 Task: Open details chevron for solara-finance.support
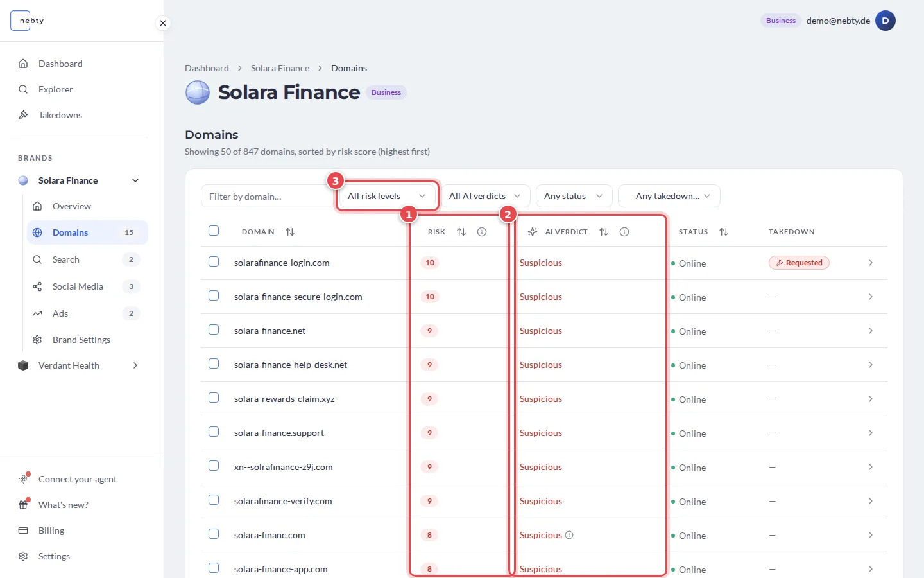point(870,433)
